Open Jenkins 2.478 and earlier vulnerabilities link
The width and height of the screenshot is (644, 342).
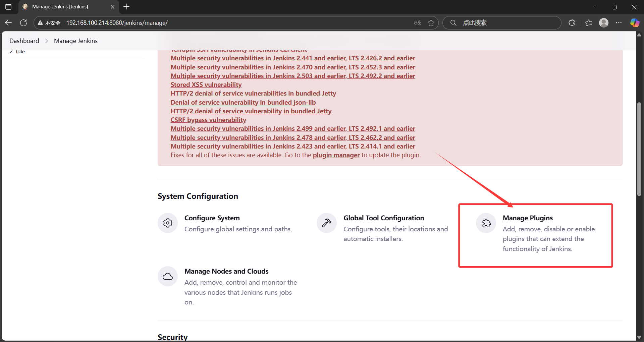pos(293,137)
